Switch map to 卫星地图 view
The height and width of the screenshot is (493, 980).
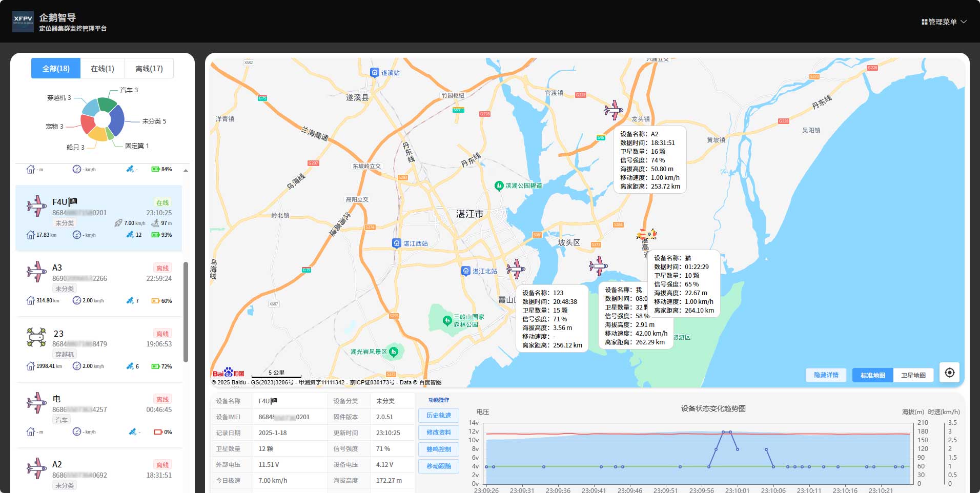(913, 375)
